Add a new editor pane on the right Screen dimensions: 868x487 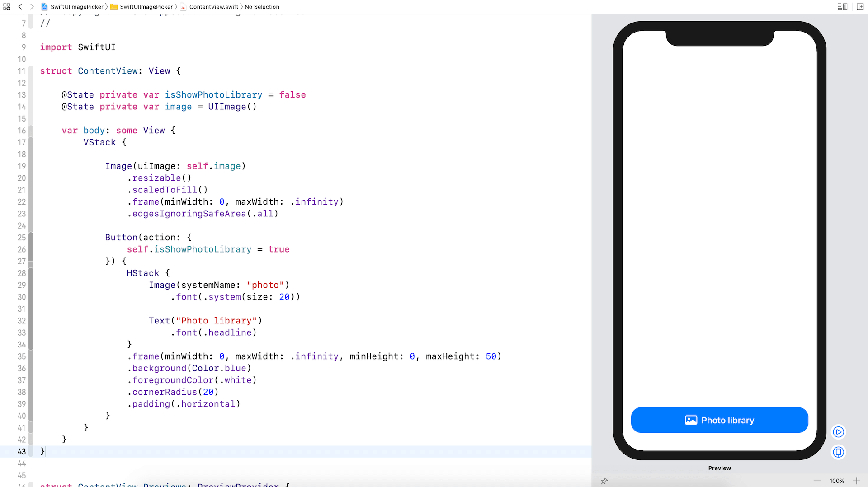(x=860, y=7)
